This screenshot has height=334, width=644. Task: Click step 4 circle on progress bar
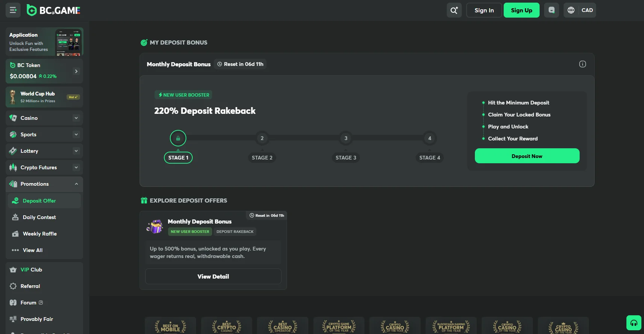[x=430, y=138]
